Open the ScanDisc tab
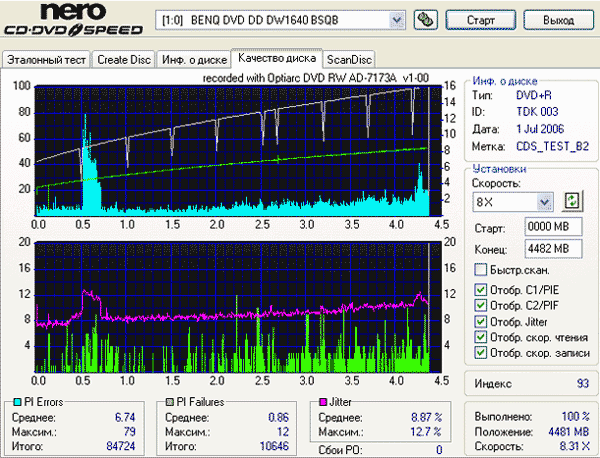600x458 pixels. point(349,60)
